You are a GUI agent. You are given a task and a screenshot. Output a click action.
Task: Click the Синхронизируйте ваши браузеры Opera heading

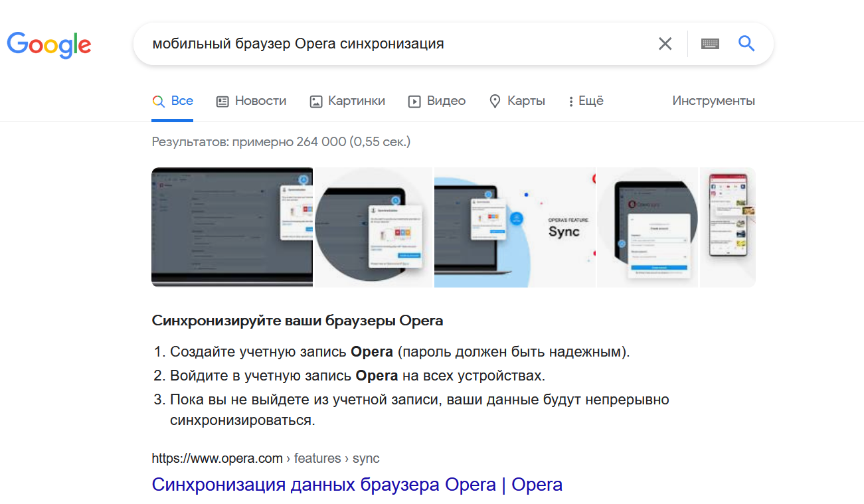(x=298, y=321)
